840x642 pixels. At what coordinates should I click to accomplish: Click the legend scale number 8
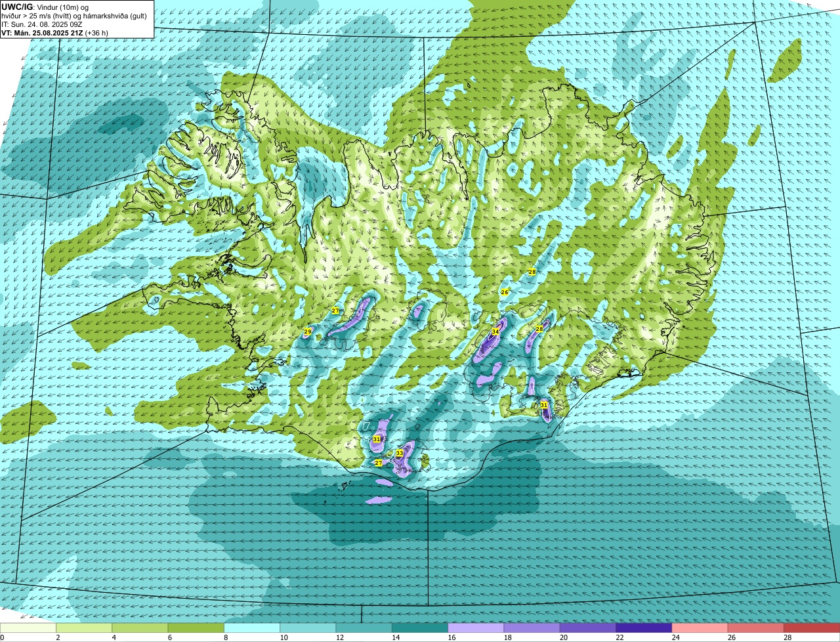[x=225, y=637]
